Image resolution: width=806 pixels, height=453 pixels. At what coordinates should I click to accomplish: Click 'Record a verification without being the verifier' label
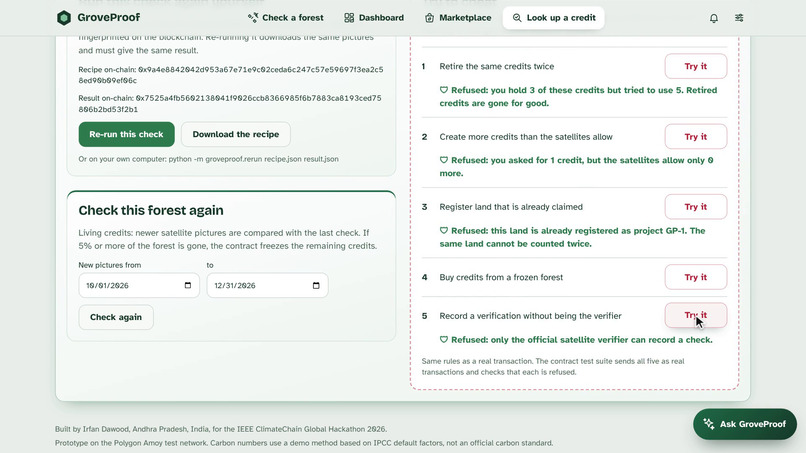[530, 316]
